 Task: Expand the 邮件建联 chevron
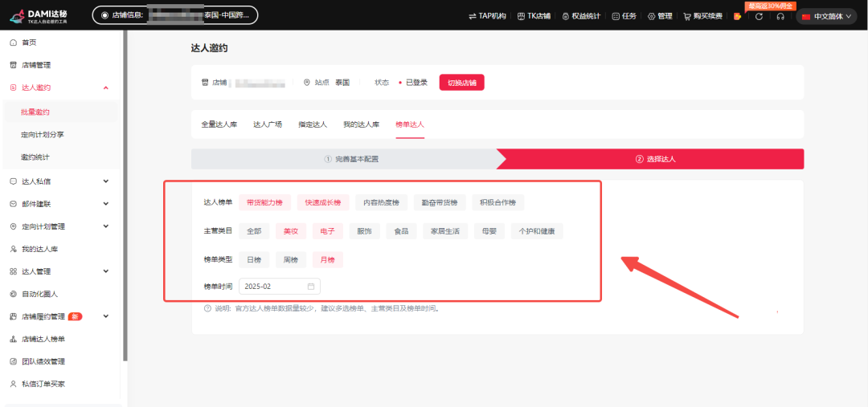(x=106, y=204)
